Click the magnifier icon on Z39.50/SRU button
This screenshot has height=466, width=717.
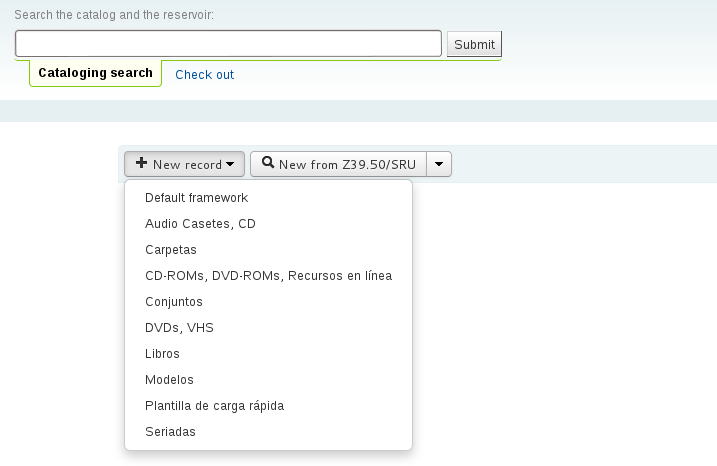click(268, 163)
